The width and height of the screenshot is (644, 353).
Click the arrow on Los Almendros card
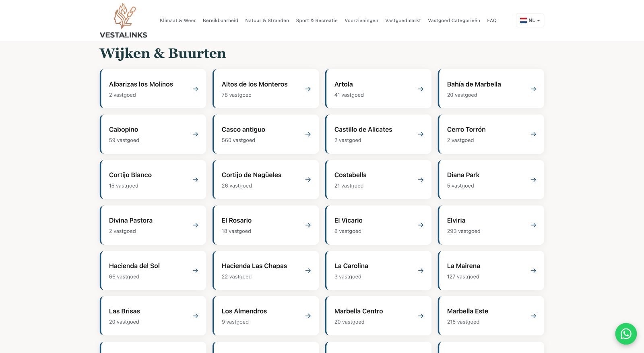[308, 316]
